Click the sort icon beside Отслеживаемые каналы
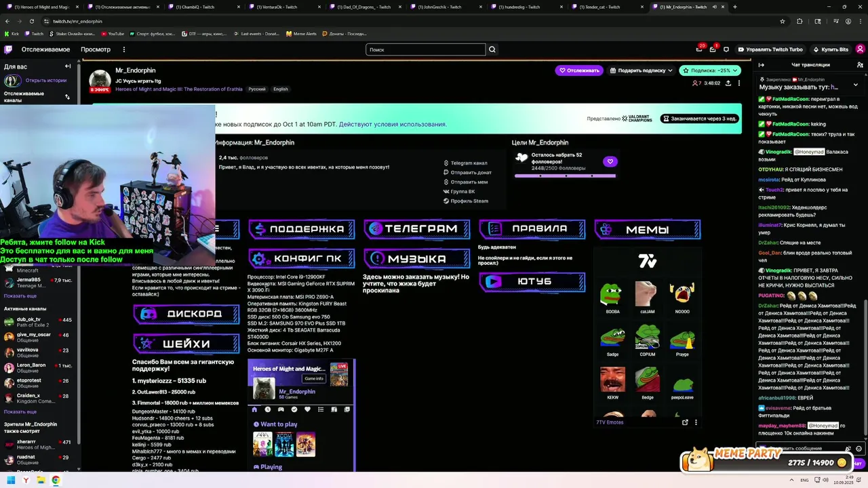868x488 pixels. point(67,97)
